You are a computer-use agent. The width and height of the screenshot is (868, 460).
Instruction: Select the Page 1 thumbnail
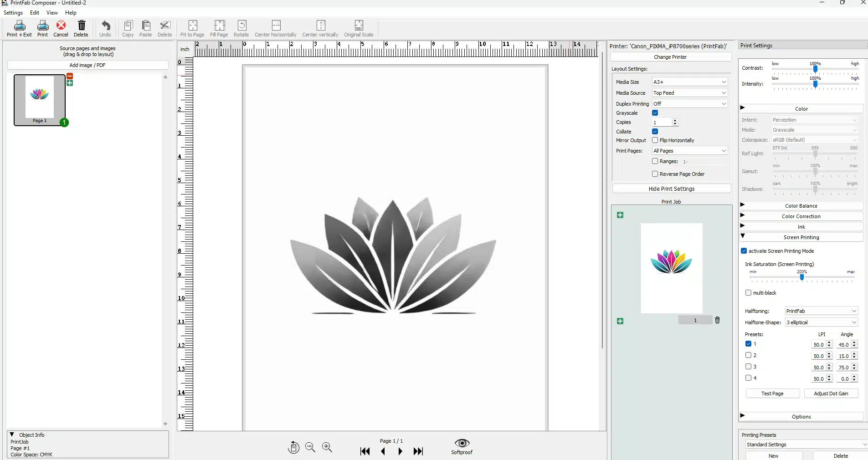click(x=40, y=97)
